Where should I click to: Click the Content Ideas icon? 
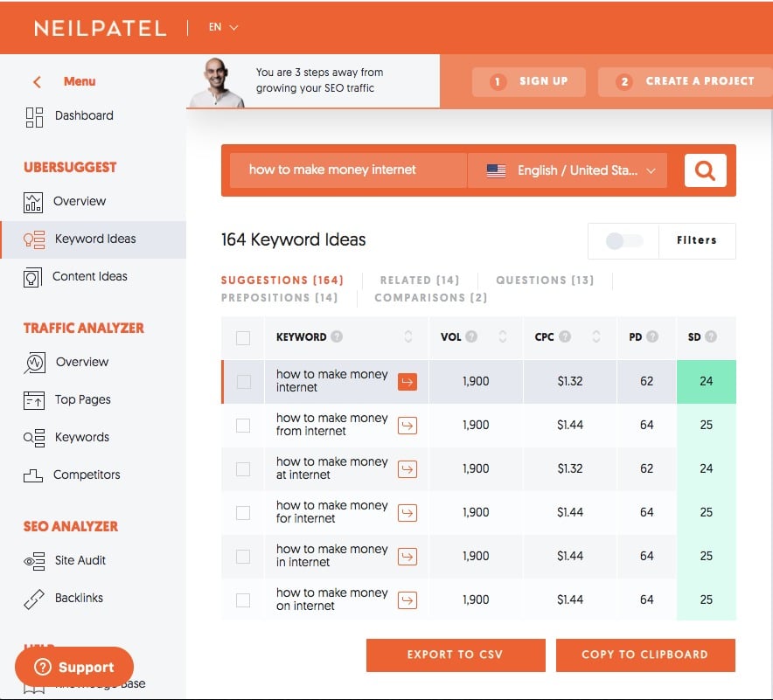click(x=32, y=277)
